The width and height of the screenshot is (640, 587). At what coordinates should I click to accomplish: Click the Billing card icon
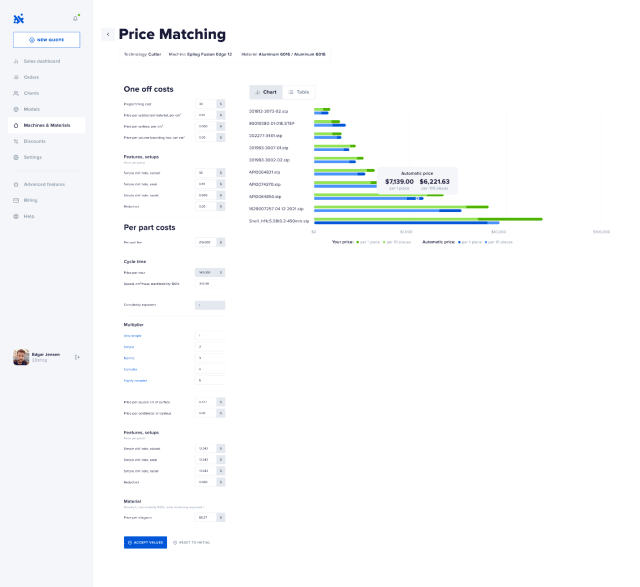(x=16, y=200)
